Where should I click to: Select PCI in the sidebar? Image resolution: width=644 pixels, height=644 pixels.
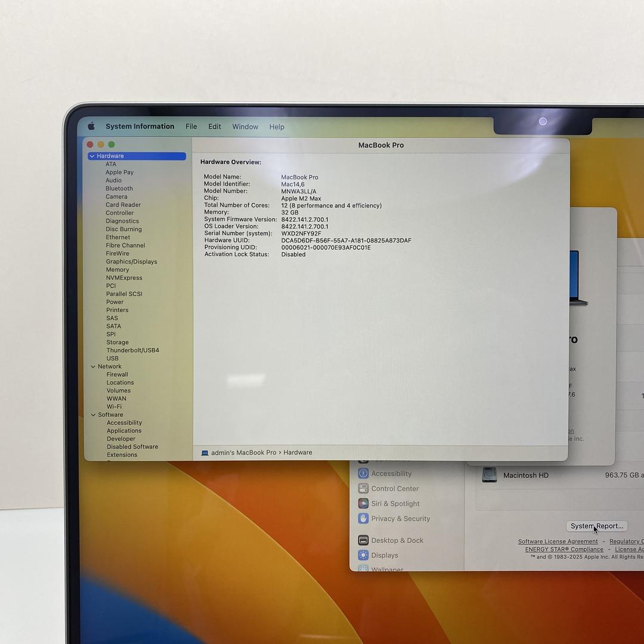click(111, 286)
